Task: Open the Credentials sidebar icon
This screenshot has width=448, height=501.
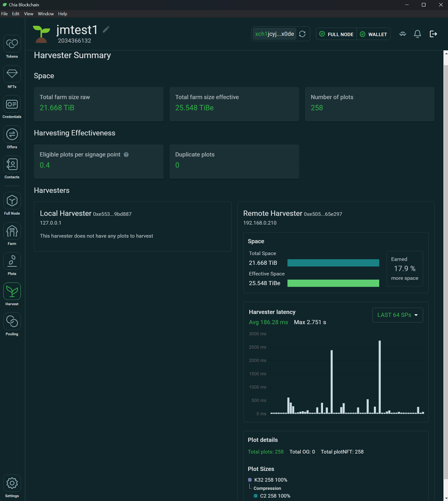Action: [x=12, y=104]
